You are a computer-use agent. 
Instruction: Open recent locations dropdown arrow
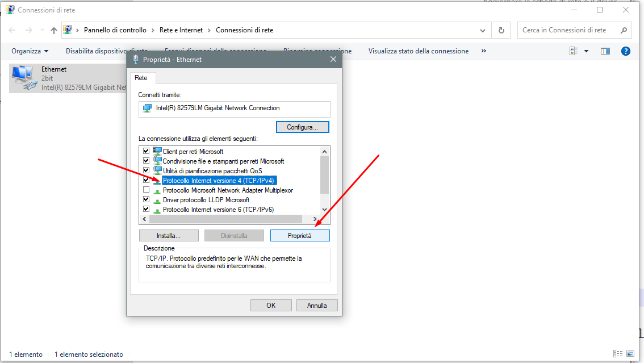pos(42,30)
